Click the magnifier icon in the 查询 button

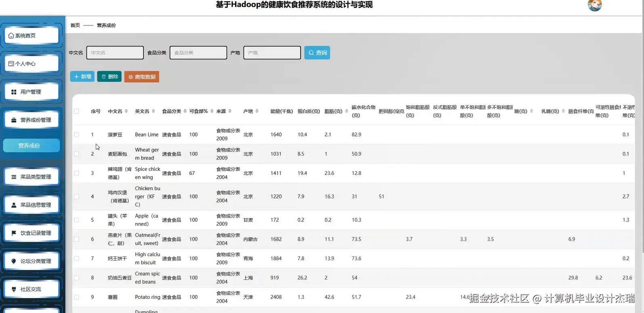click(x=311, y=53)
